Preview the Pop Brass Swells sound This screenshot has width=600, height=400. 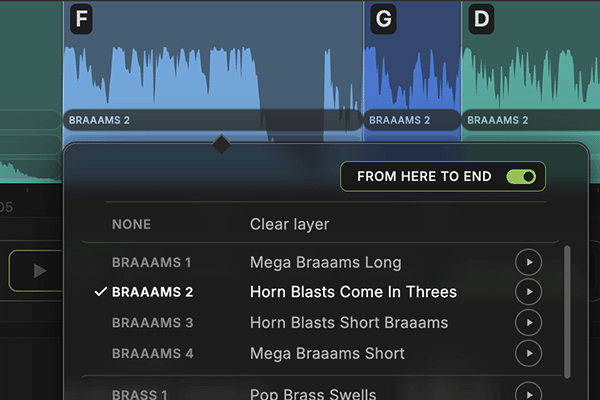coord(528,392)
